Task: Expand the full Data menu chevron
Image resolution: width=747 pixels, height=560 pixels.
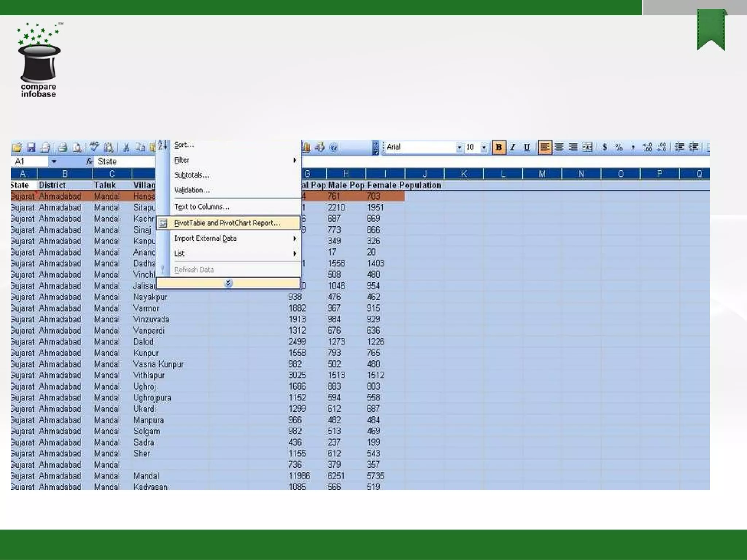Action: [x=228, y=283]
